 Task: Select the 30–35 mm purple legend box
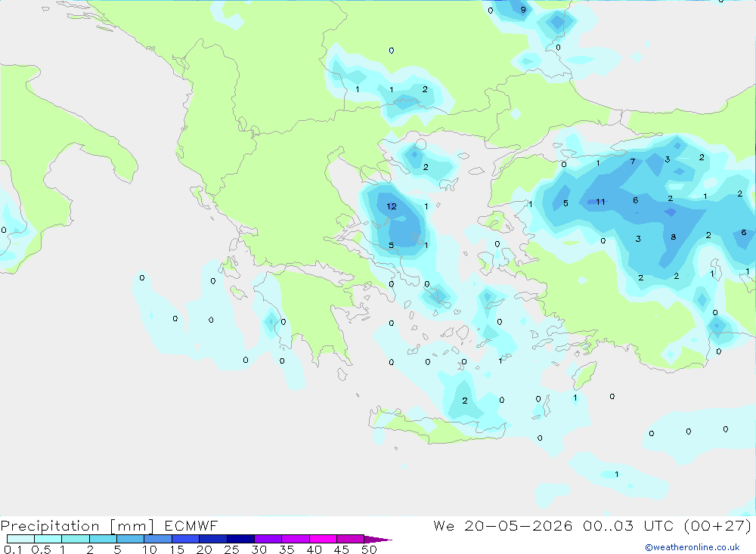(x=268, y=539)
